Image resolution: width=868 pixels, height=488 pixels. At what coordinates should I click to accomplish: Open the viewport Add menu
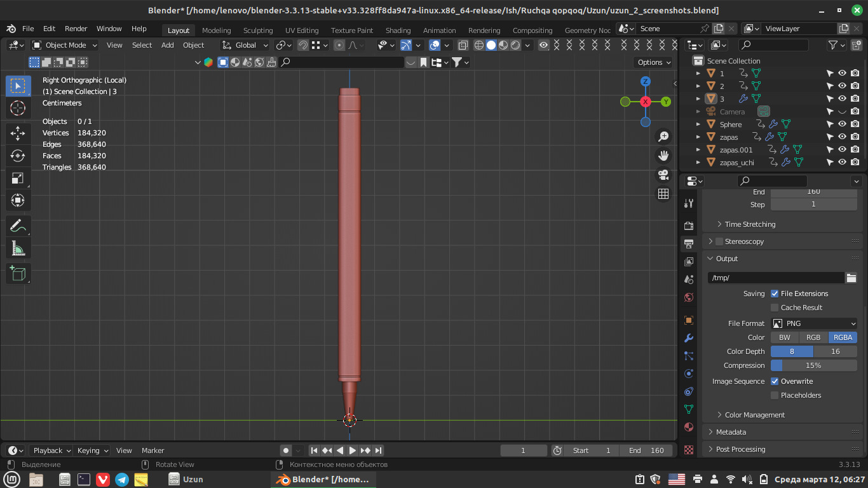[167, 45]
